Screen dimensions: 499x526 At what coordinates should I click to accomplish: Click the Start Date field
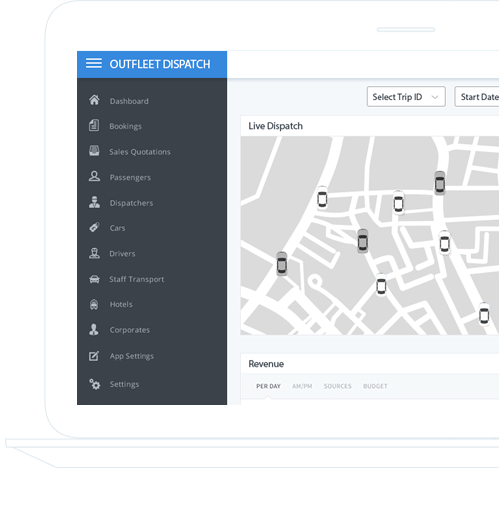(477, 97)
